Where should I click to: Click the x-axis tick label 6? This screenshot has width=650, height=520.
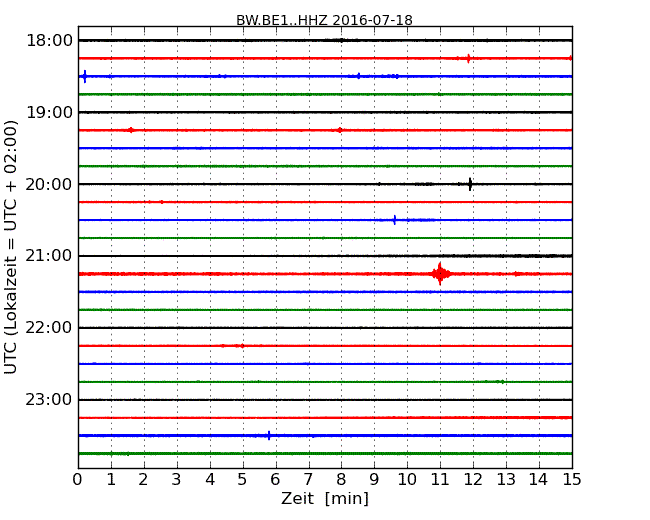tap(275, 480)
